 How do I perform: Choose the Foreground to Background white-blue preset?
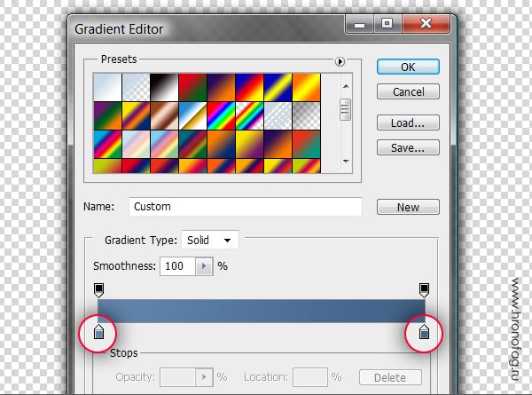click(x=107, y=87)
